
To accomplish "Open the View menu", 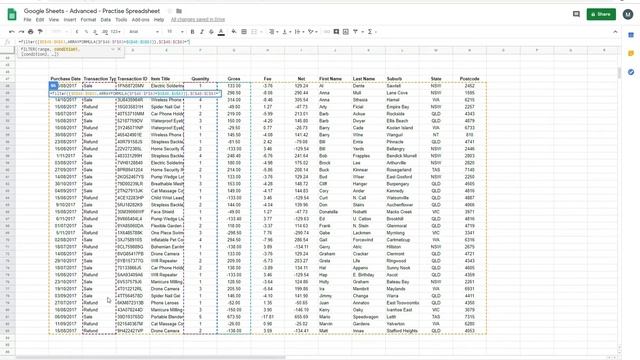I will pos(54,20).
